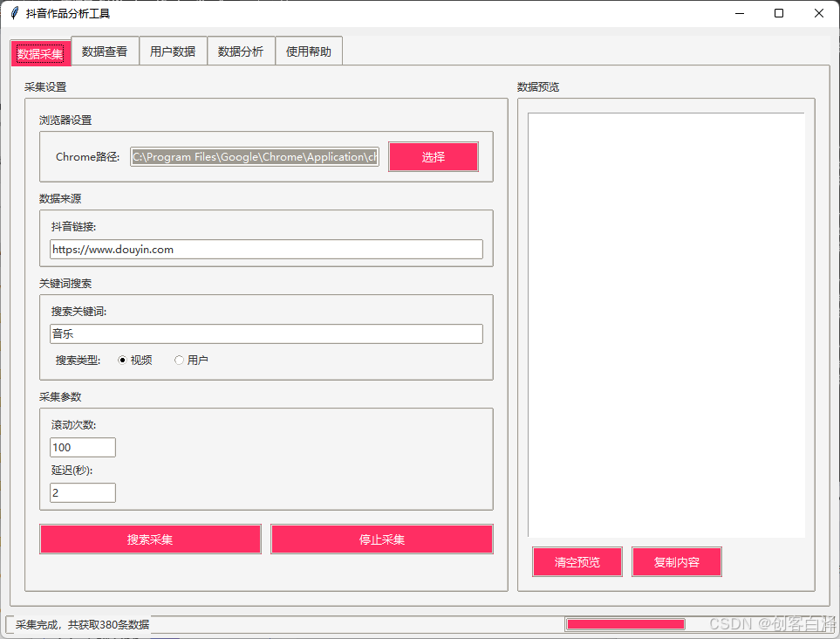Viewport: 840px width, 639px height.
Task: Minimize the 抖音作品分析工具 window
Action: (x=740, y=13)
